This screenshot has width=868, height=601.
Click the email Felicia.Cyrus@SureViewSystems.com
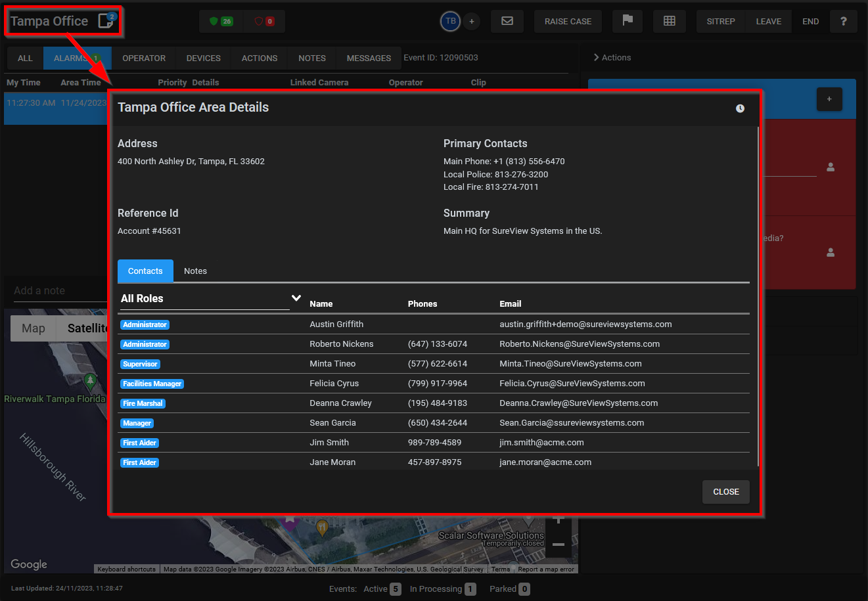tap(572, 383)
